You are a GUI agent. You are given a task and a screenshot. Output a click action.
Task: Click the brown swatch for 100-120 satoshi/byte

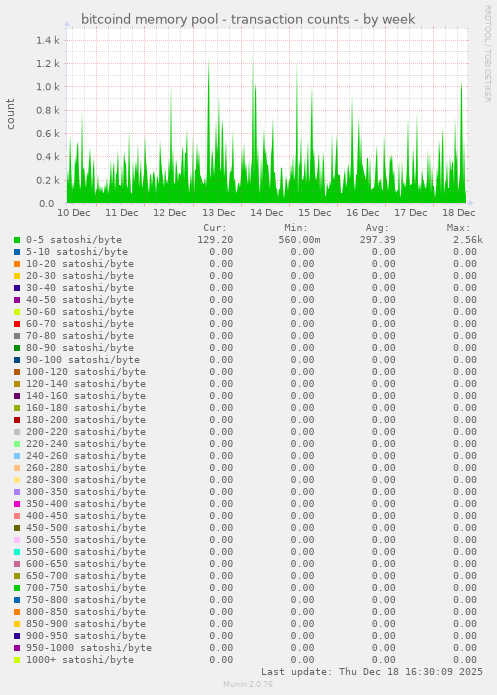pyautogui.click(x=17, y=372)
